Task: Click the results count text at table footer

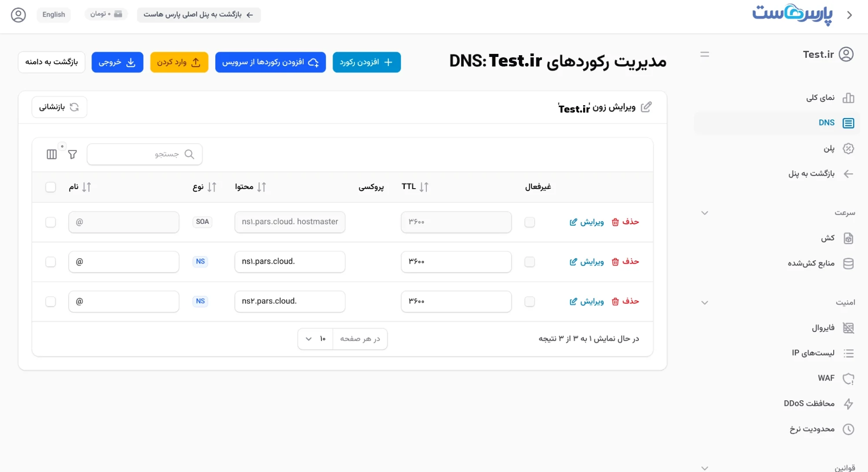Action: pyautogui.click(x=589, y=339)
